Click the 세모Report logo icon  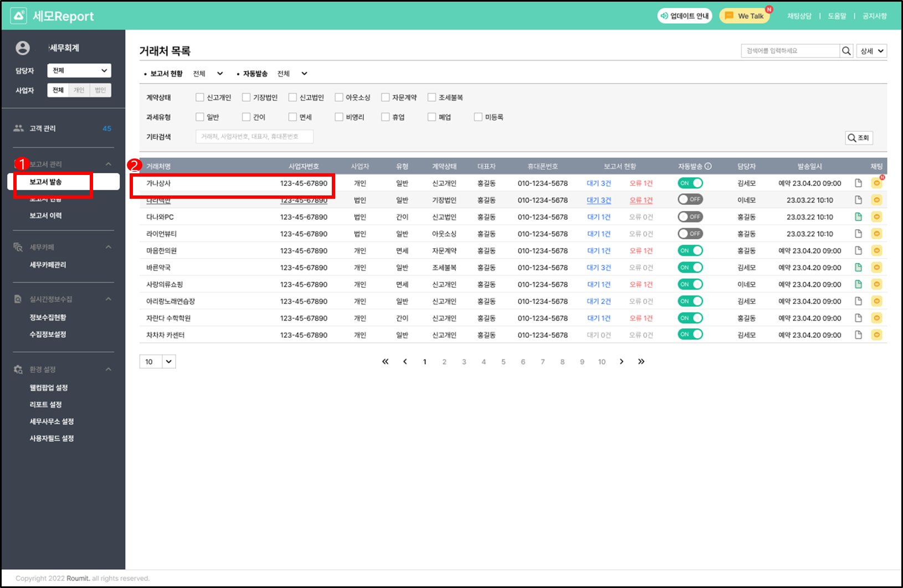(x=19, y=16)
